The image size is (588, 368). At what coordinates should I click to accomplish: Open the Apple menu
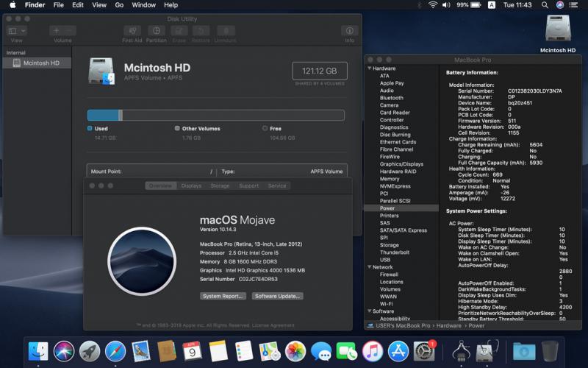pyautogui.click(x=12, y=5)
